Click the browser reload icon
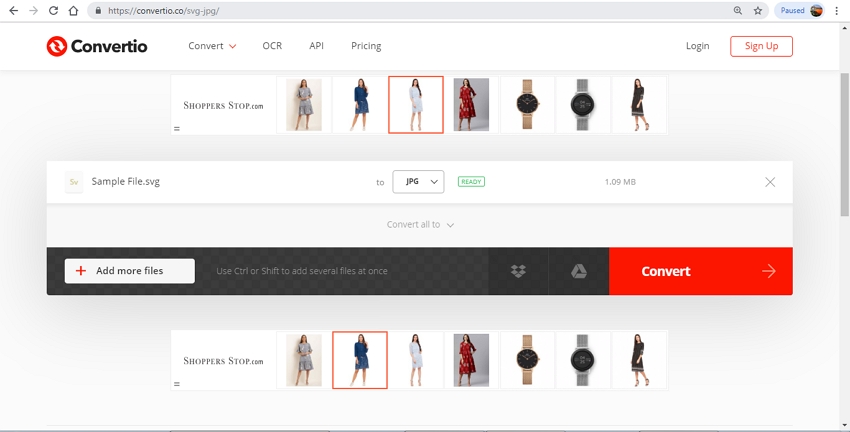The width and height of the screenshot is (850, 432). point(52,11)
